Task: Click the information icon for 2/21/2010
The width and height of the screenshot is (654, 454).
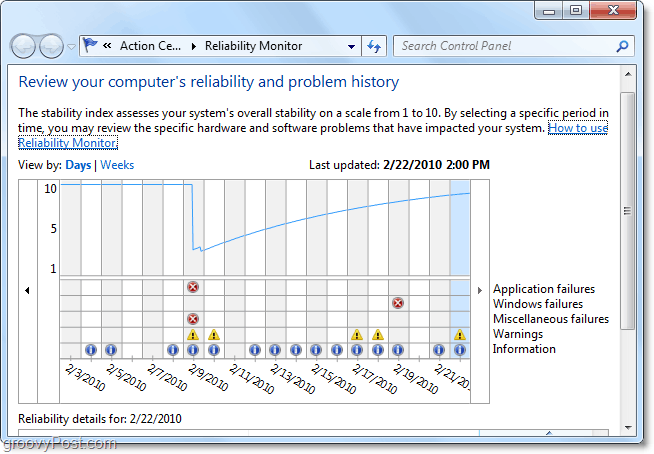Action: 439,350
